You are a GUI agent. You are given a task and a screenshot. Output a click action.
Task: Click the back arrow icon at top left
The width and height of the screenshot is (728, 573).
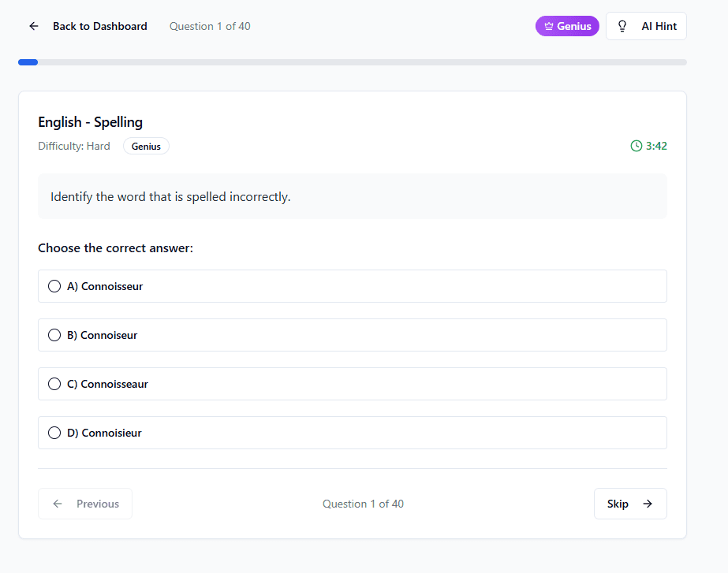(34, 26)
